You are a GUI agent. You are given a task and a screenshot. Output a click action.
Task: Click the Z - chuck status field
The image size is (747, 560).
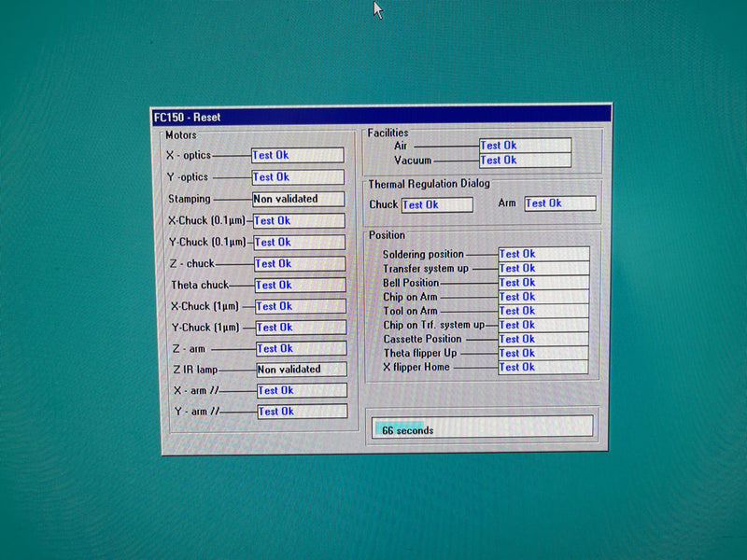pyautogui.click(x=299, y=264)
